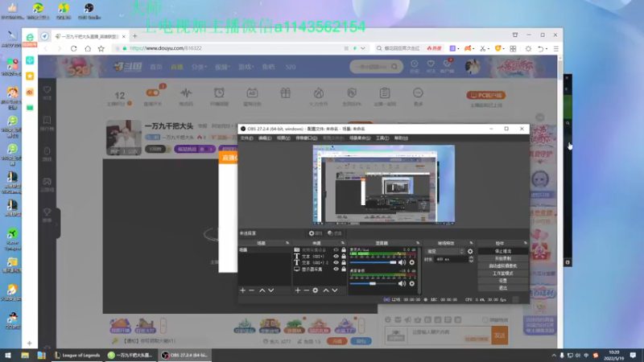The image size is (644, 362).
Task: Mute the microphone audio track
Action: (402, 262)
